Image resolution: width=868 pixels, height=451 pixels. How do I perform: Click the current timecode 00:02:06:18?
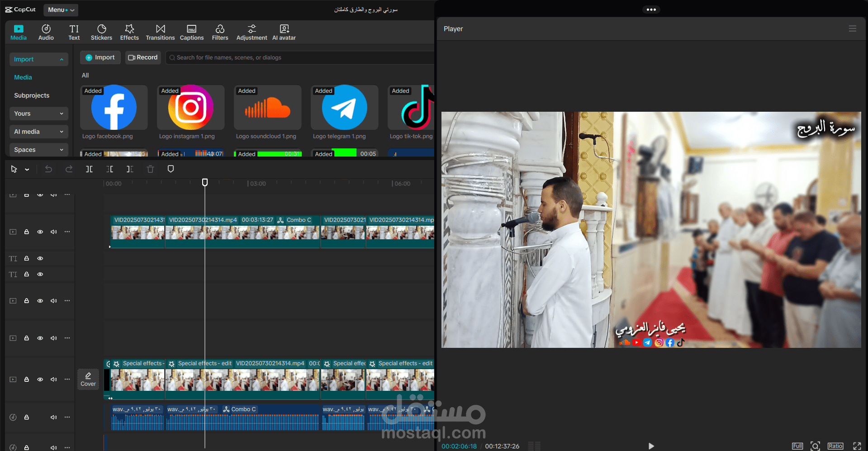click(x=459, y=446)
